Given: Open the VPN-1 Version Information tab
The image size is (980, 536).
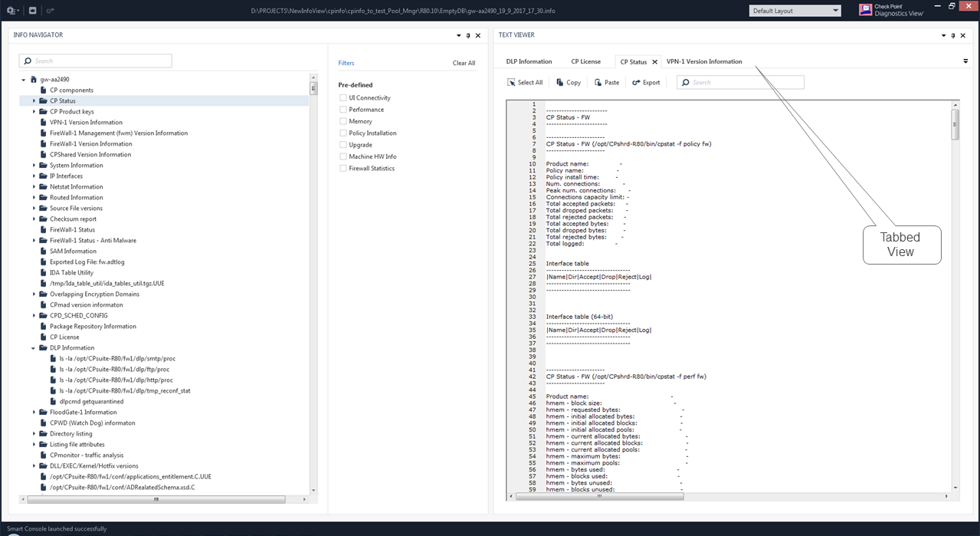Looking at the screenshot, I should coord(704,61).
